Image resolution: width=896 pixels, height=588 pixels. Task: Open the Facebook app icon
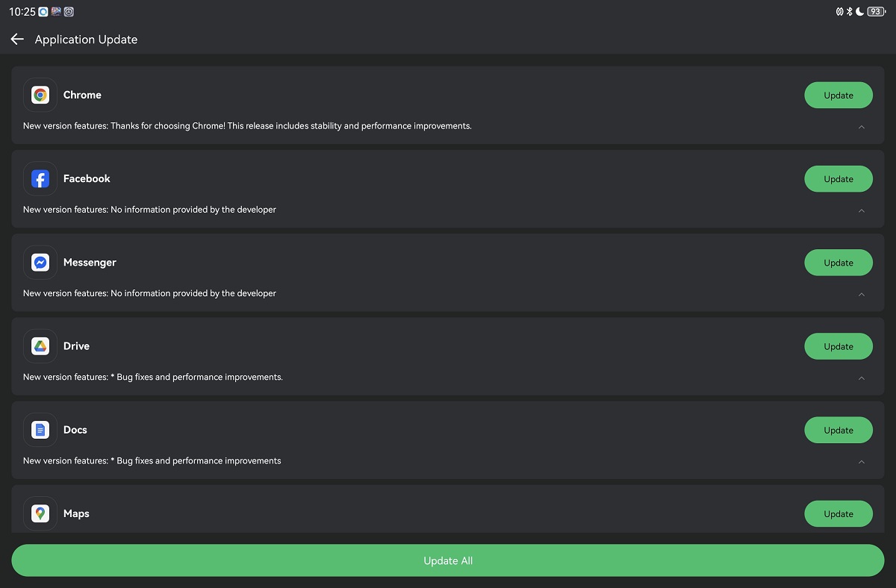40,178
